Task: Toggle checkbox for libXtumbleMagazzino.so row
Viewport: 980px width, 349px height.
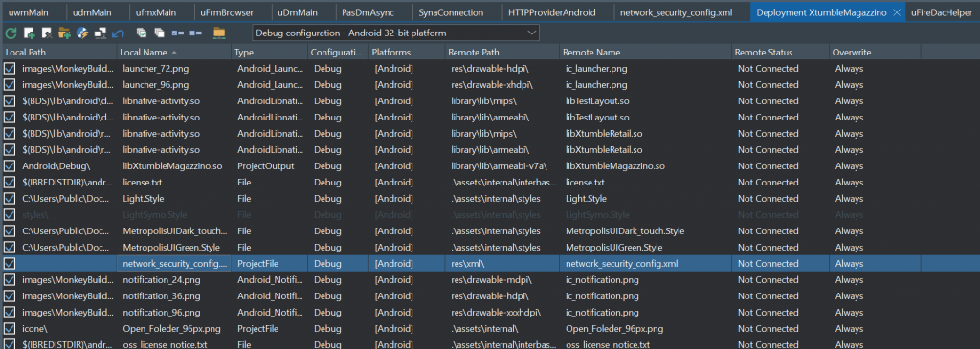Action: point(10,166)
